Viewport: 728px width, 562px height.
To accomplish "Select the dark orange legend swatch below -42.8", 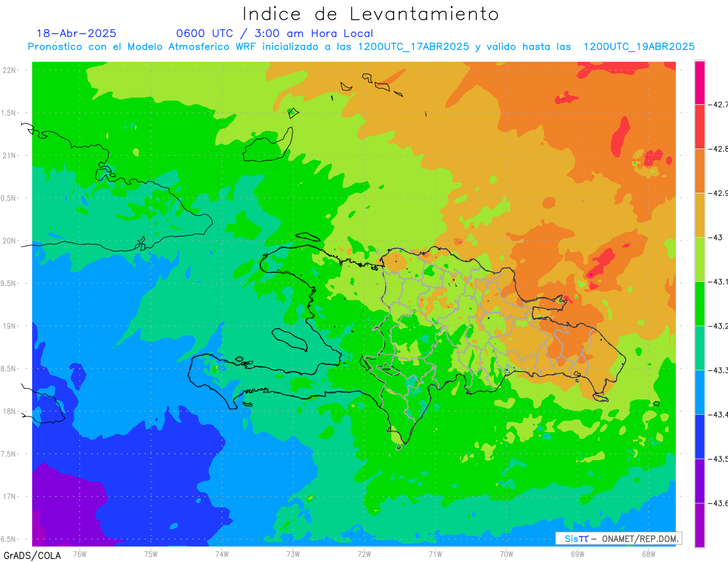I will (x=699, y=170).
